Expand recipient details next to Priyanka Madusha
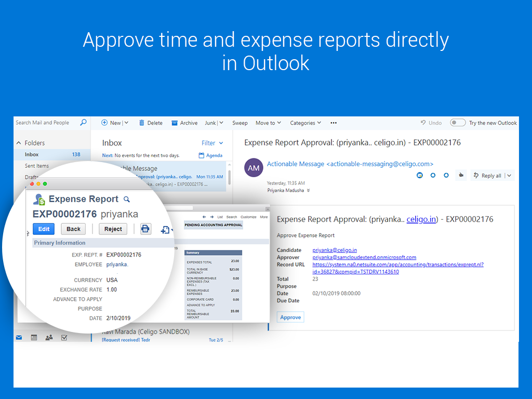 click(x=309, y=190)
